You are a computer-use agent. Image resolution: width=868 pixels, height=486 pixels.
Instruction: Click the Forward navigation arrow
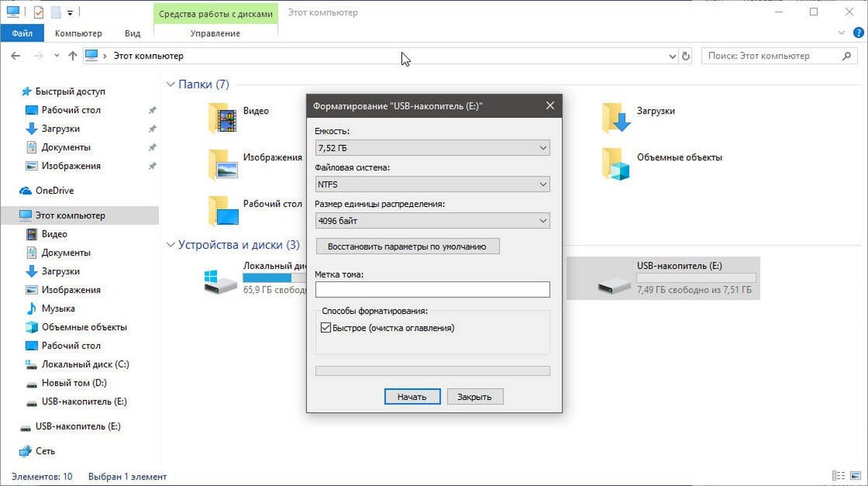pos(38,56)
